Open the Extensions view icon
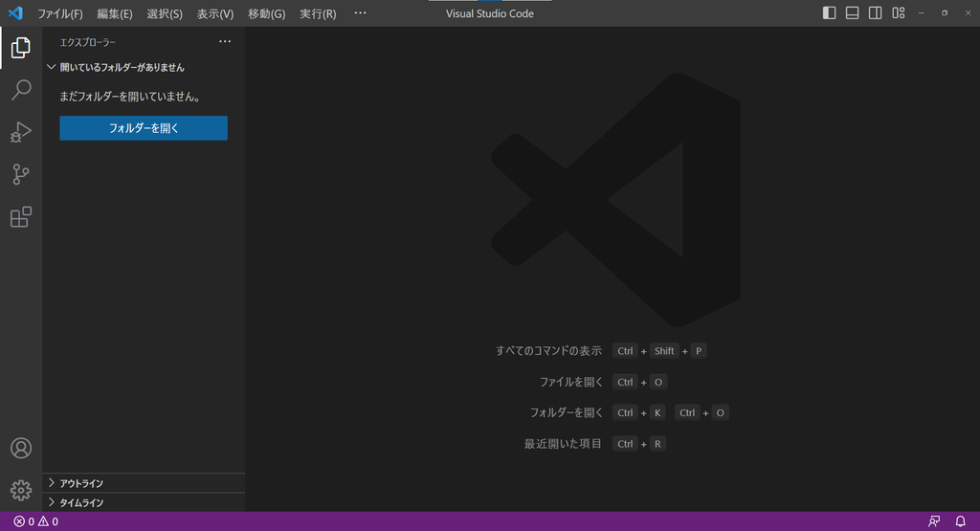 click(21, 217)
